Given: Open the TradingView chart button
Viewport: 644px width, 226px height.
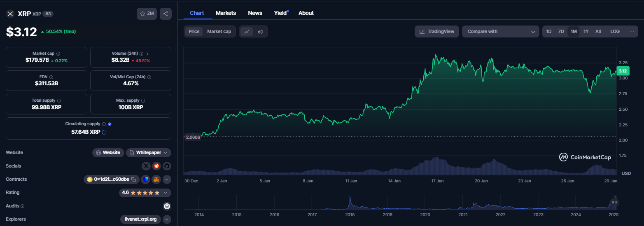Looking at the screenshot, I should coord(437,32).
